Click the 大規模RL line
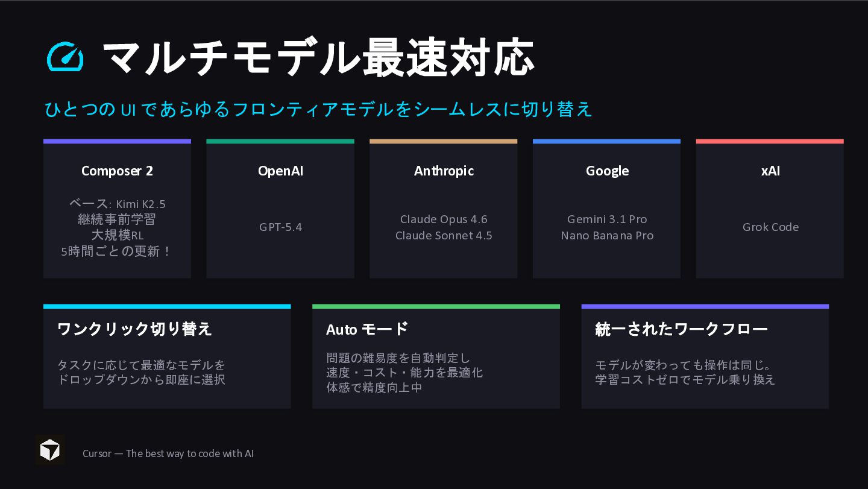 [x=117, y=235]
